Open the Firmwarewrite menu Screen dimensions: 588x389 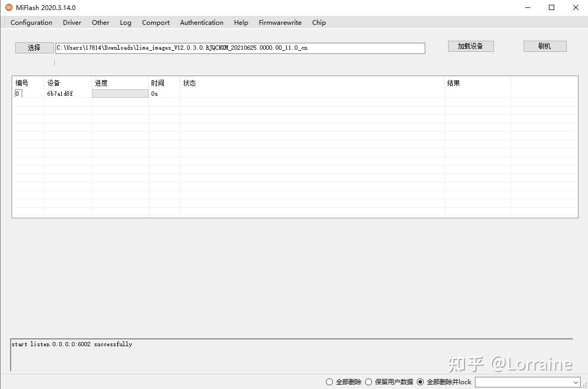pos(280,23)
